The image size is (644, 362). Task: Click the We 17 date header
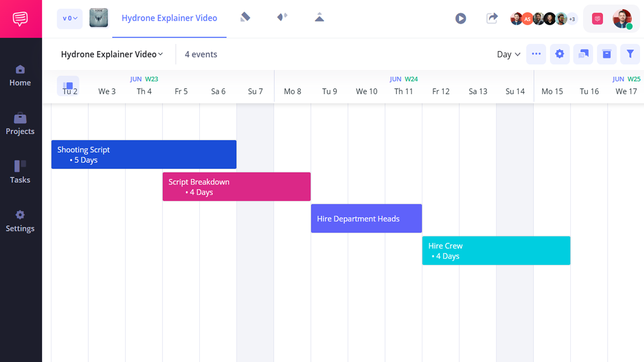tap(626, 91)
